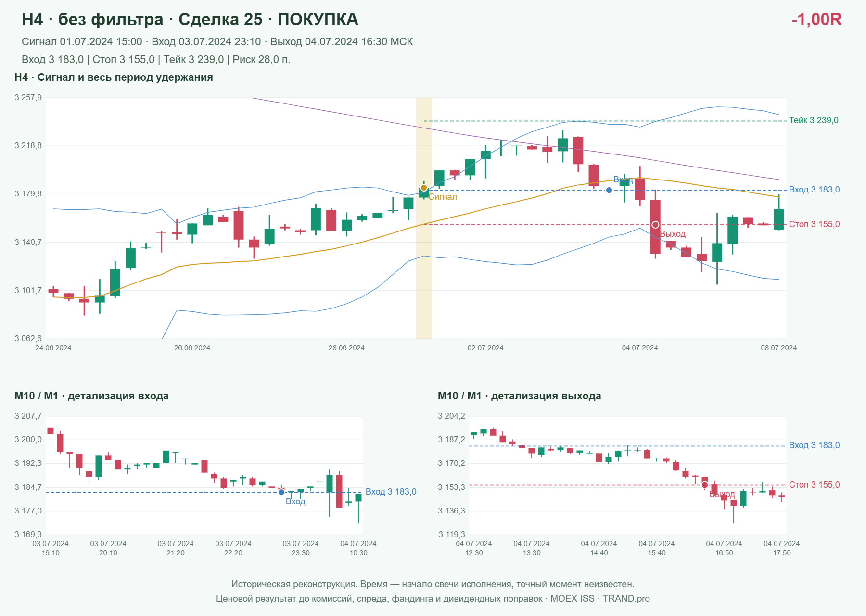
Task: Select the Тейк 3 239,0 label
Action: 814,120
